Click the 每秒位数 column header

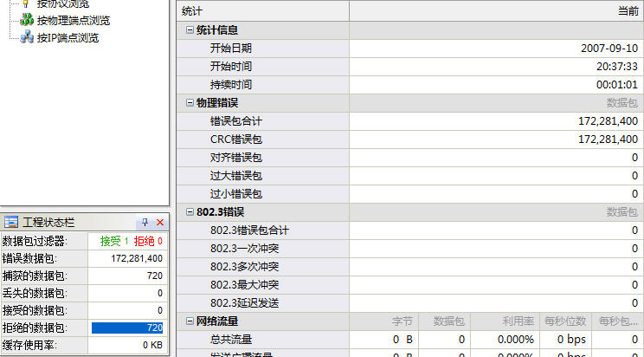(x=565, y=321)
